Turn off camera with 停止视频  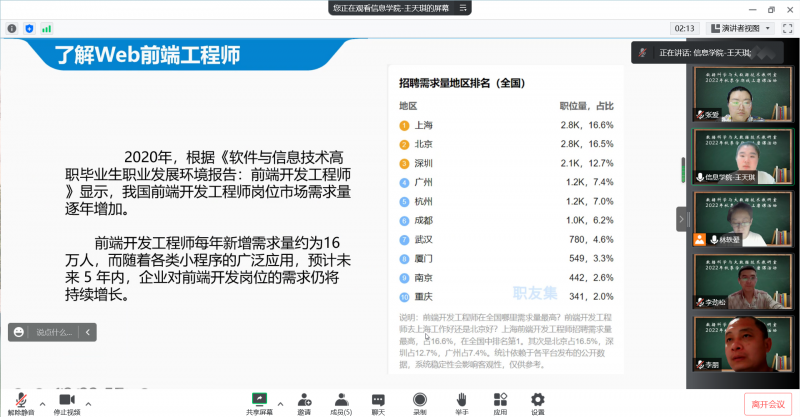(66, 402)
